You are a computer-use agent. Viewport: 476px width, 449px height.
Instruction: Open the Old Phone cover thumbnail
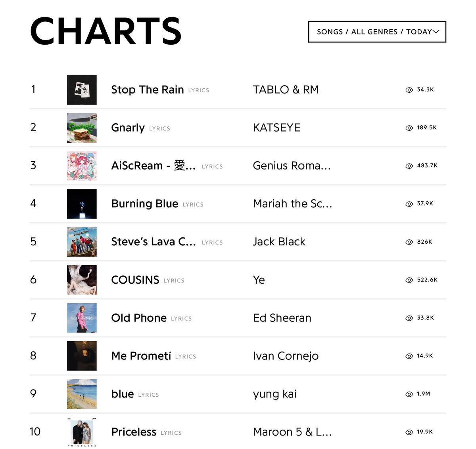click(82, 318)
